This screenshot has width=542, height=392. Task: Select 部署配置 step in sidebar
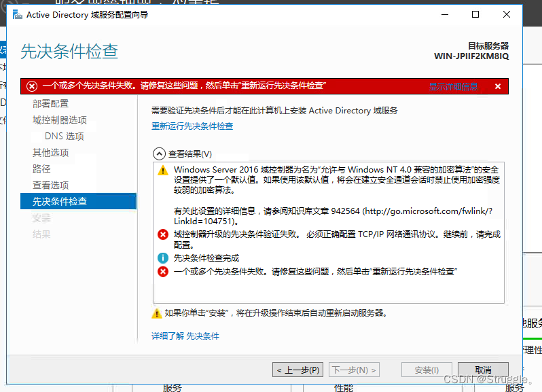tap(50, 104)
